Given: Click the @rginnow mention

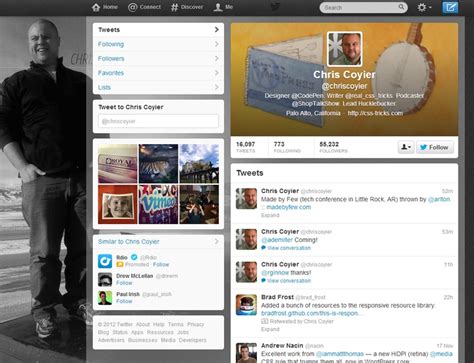Looking at the screenshot, I should point(275,272).
